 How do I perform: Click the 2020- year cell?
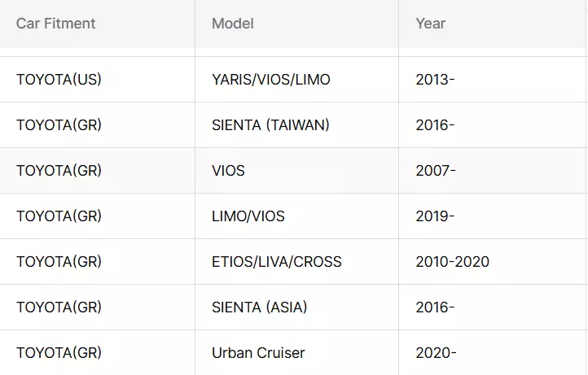coord(492,353)
